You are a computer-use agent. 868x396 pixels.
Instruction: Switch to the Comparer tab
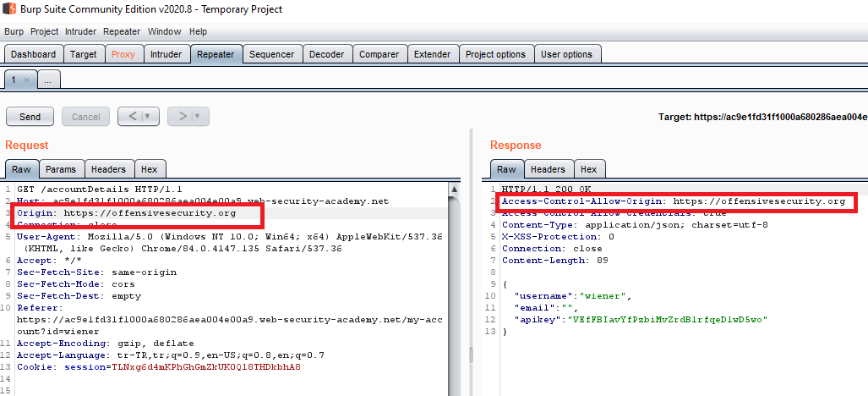pyautogui.click(x=379, y=54)
